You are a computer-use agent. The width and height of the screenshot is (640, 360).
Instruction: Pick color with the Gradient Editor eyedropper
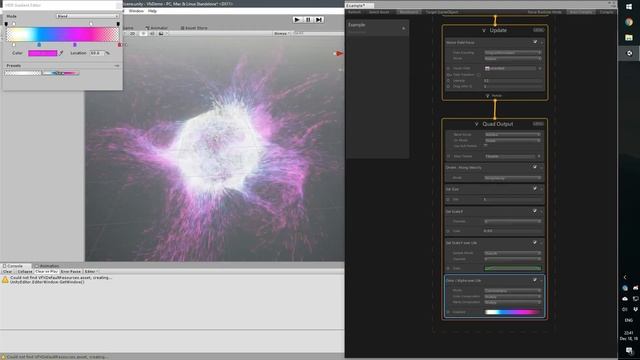pyautogui.click(x=61, y=53)
